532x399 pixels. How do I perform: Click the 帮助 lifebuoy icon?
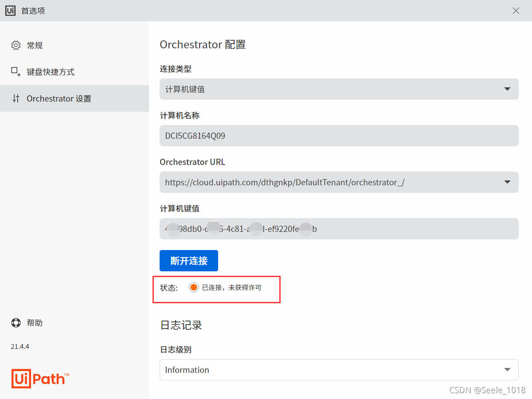pos(16,323)
